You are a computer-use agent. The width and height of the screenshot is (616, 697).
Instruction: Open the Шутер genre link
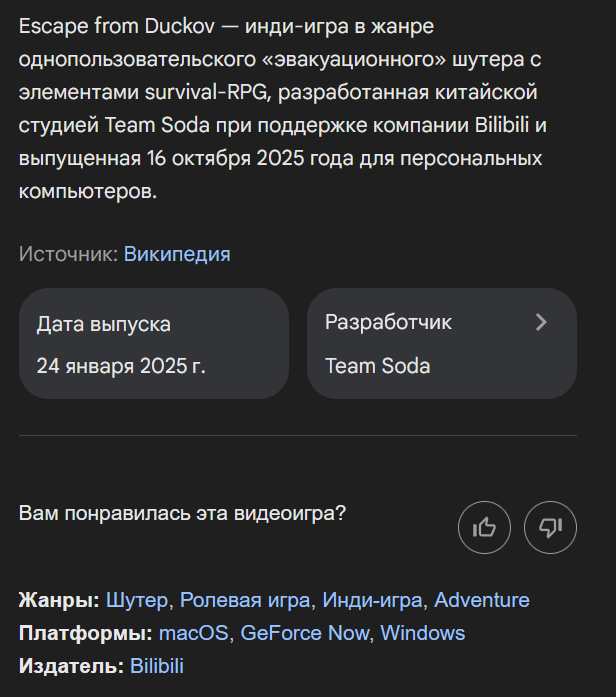137,600
